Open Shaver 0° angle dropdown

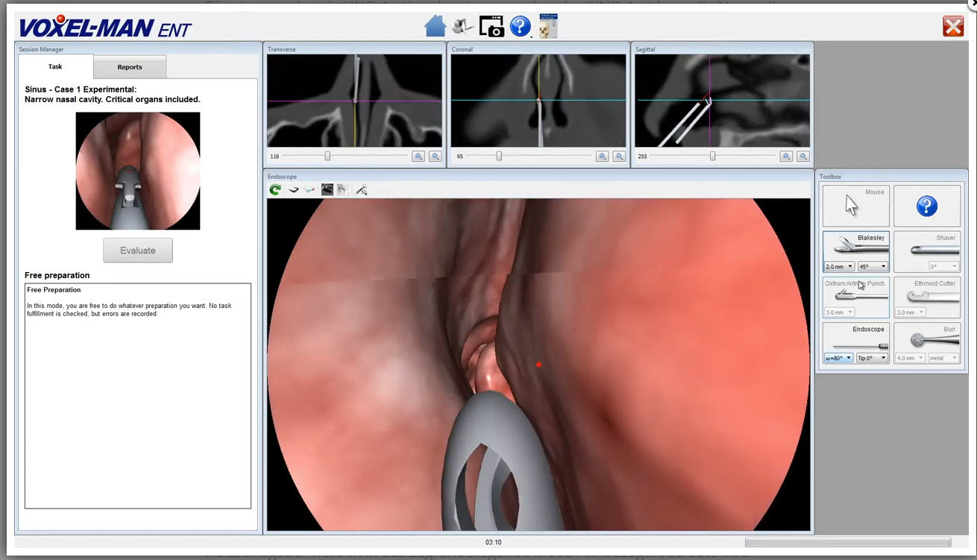[x=943, y=266]
